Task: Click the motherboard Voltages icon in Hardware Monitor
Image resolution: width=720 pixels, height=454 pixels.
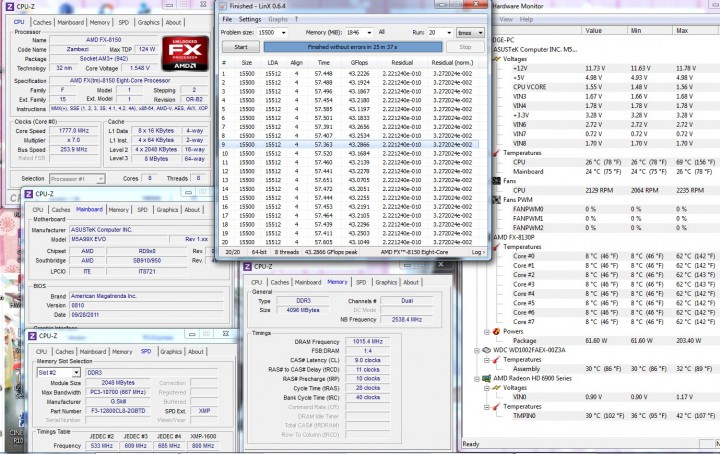Action: pos(496,59)
